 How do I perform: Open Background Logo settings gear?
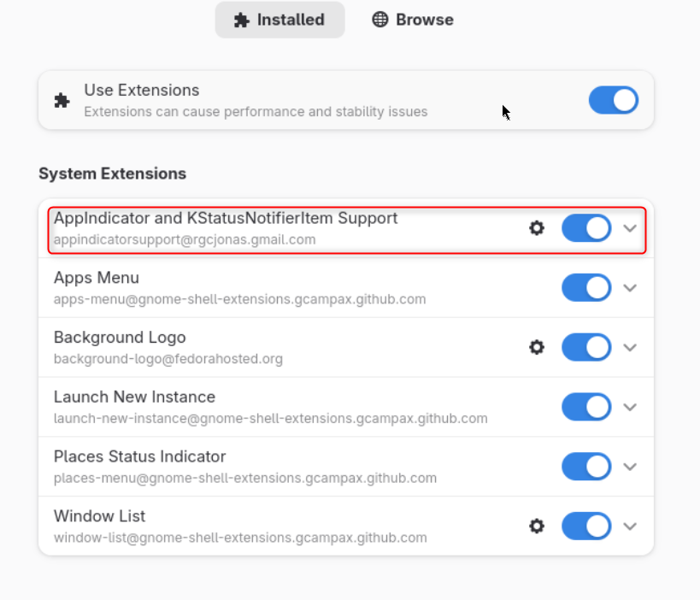click(537, 347)
